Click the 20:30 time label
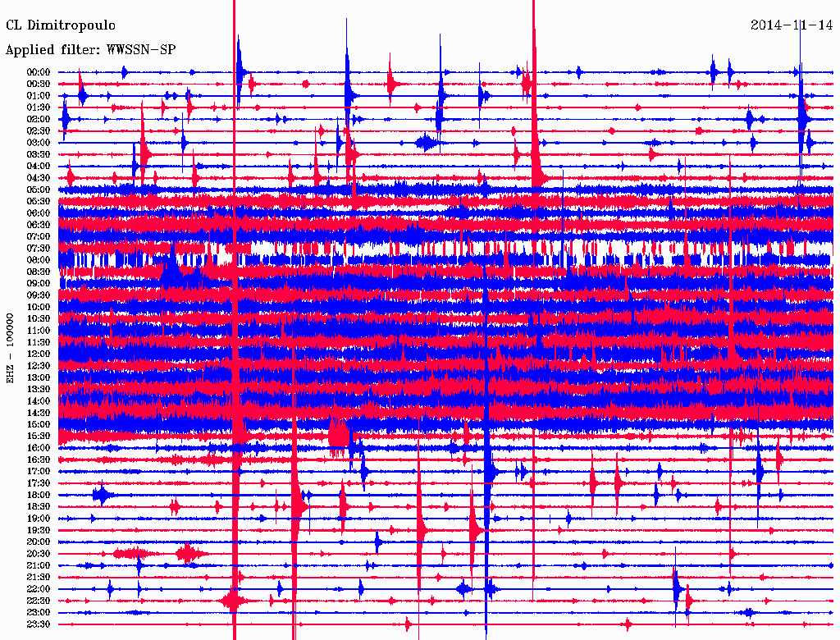This screenshot has height=640, width=840. 39,554
